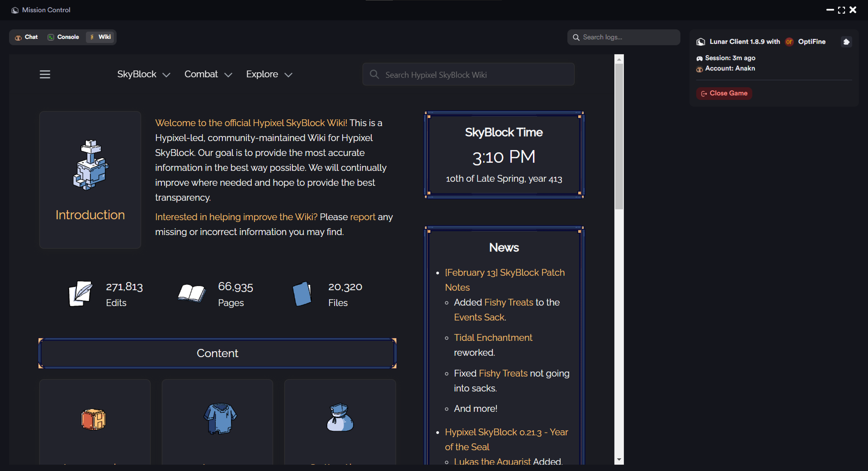The height and width of the screenshot is (471, 868).
Task: Click the session controller icon
Action: pos(700,58)
